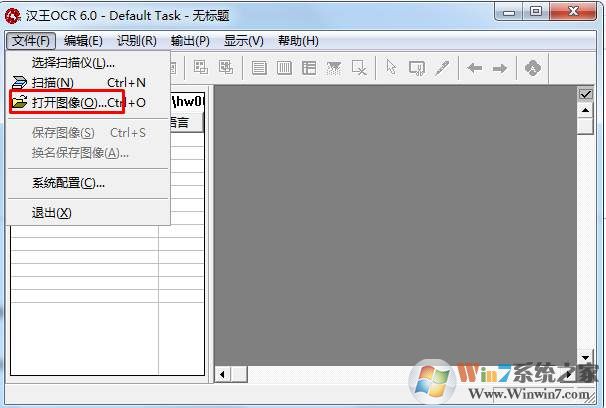606x408 pixels.
Task: Minimize the 汉王OCR window
Action: 509,13
